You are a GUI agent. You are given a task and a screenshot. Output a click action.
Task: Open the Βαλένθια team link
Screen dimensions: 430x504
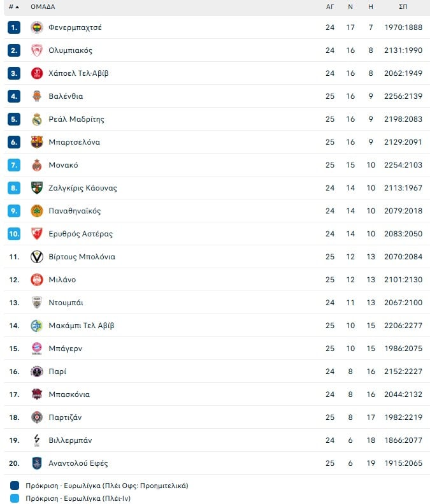tap(66, 96)
